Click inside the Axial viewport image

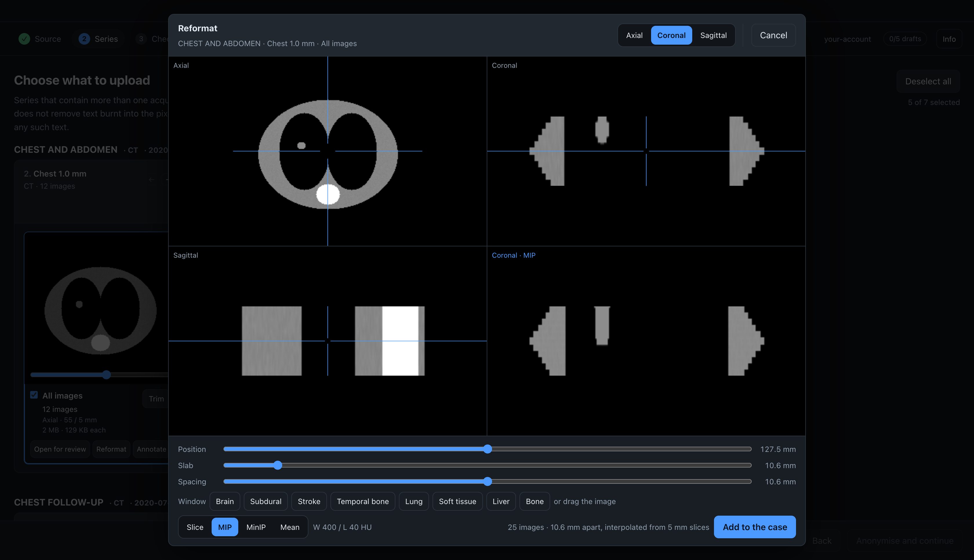pos(328,151)
